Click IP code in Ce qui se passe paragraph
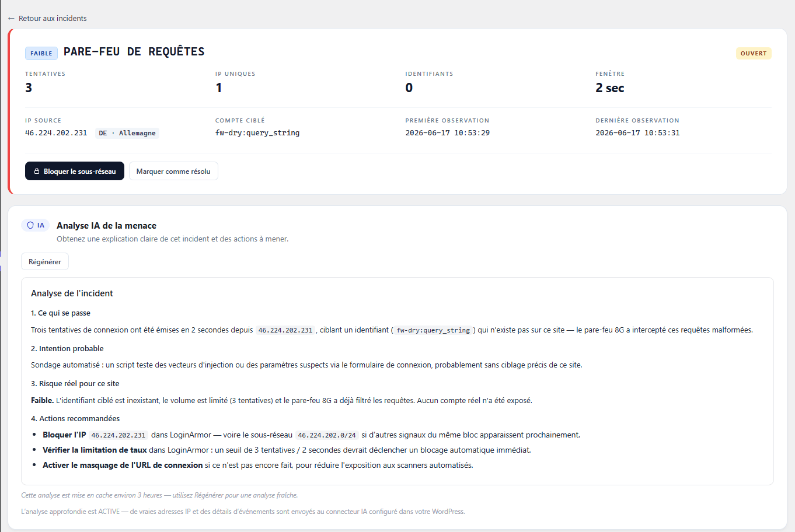This screenshot has height=532, width=795. [x=285, y=330]
